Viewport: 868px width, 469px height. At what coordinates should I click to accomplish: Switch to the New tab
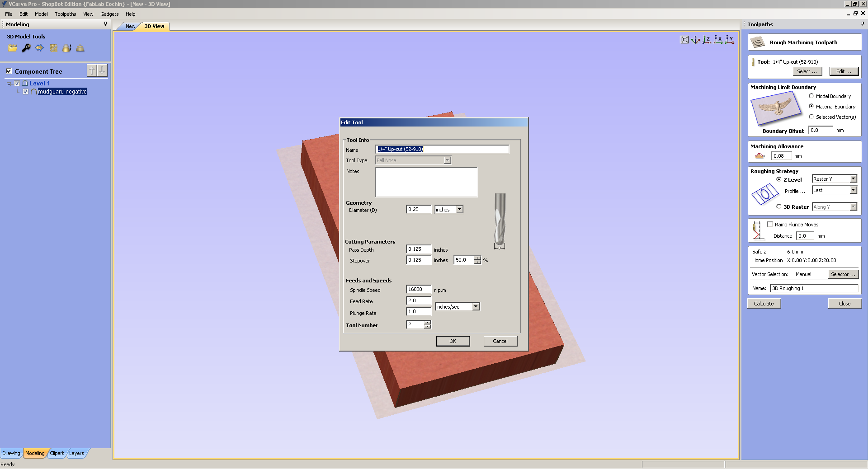click(130, 26)
